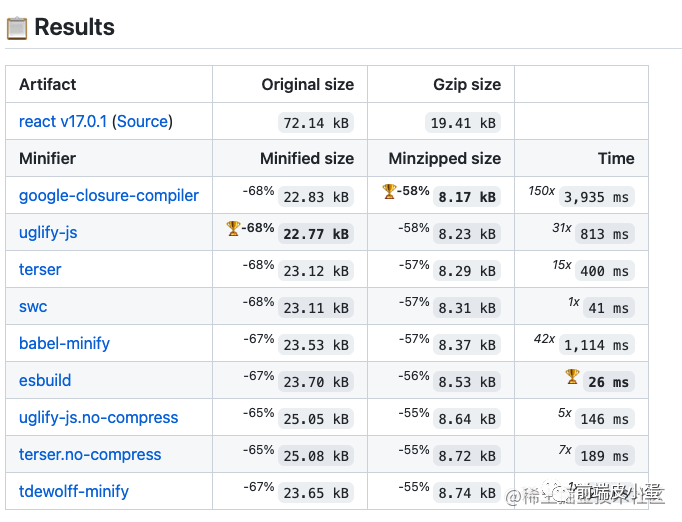Click the Results section heading
The width and height of the screenshot is (682, 522).
[x=74, y=27]
